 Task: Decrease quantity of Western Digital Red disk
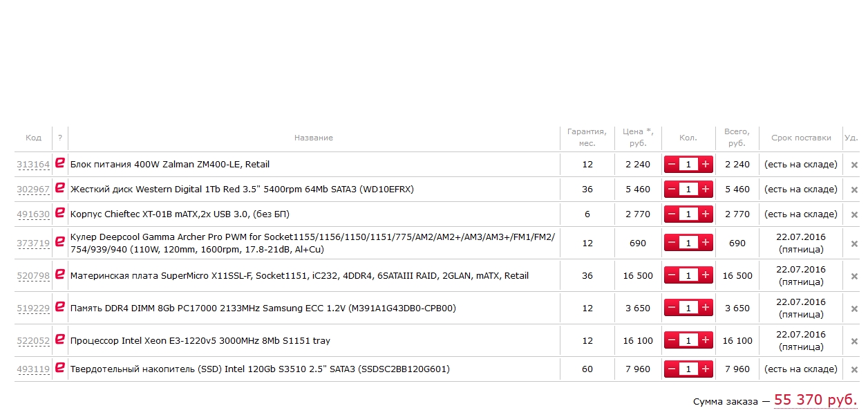click(x=672, y=190)
